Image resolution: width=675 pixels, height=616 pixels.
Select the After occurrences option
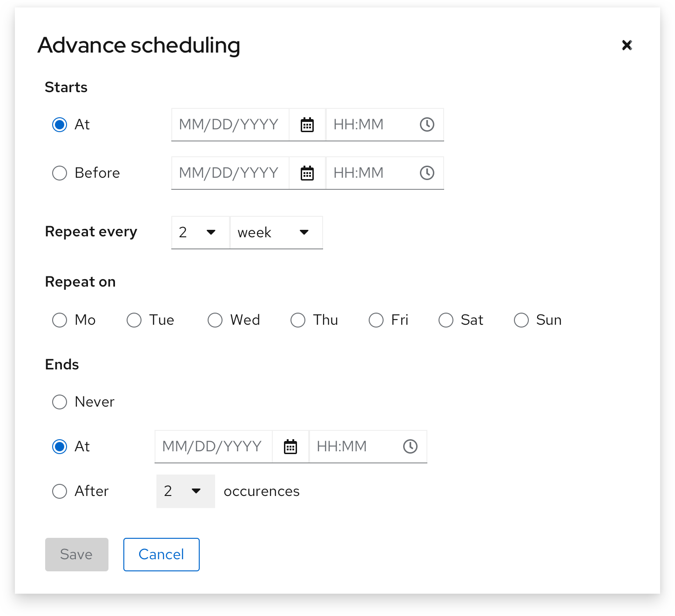point(60,491)
